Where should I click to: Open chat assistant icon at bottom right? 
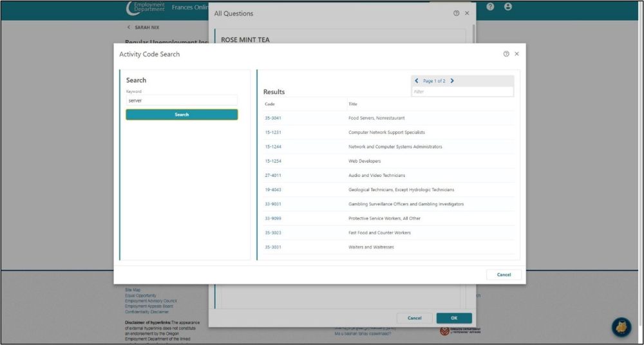pos(621,327)
